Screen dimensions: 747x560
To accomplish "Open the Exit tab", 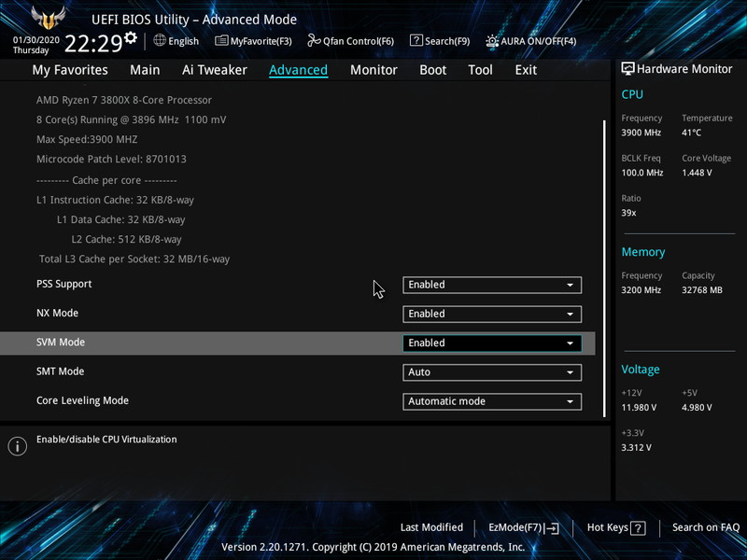I will pos(526,70).
